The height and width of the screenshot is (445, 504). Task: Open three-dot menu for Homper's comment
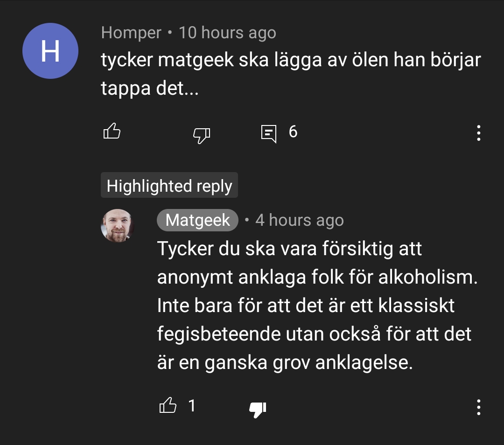pos(479,133)
